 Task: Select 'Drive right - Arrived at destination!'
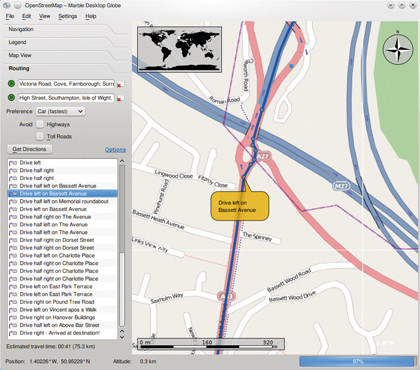click(63, 333)
